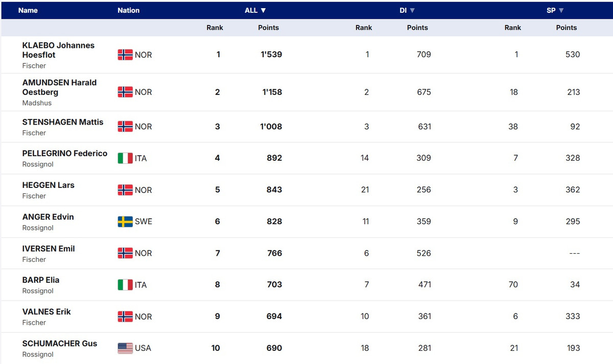Click Italy flag in BARP Elia row
Screen dimensions: 613x364
coord(125,285)
